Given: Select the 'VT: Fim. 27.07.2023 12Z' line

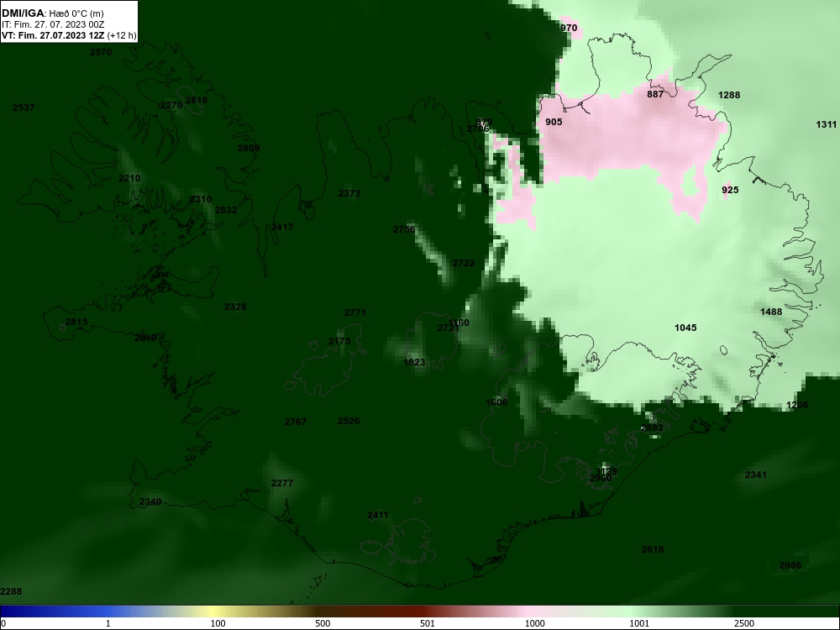Looking at the screenshot, I should pos(54,36).
